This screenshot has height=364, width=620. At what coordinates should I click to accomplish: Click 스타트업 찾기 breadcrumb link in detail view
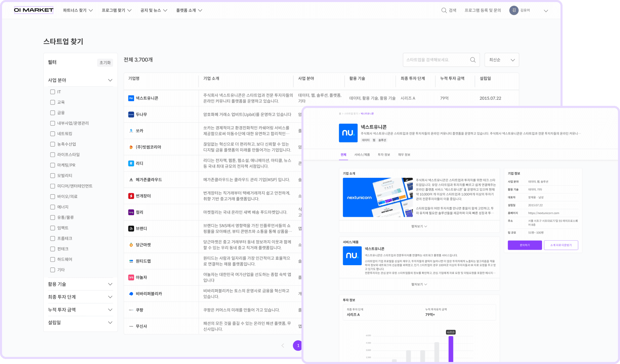click(351, 114)
